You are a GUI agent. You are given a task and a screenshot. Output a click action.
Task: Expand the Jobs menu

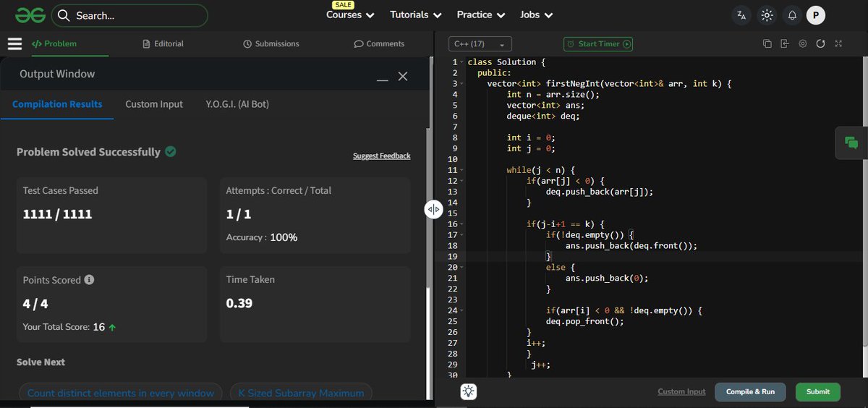point(536,15)
